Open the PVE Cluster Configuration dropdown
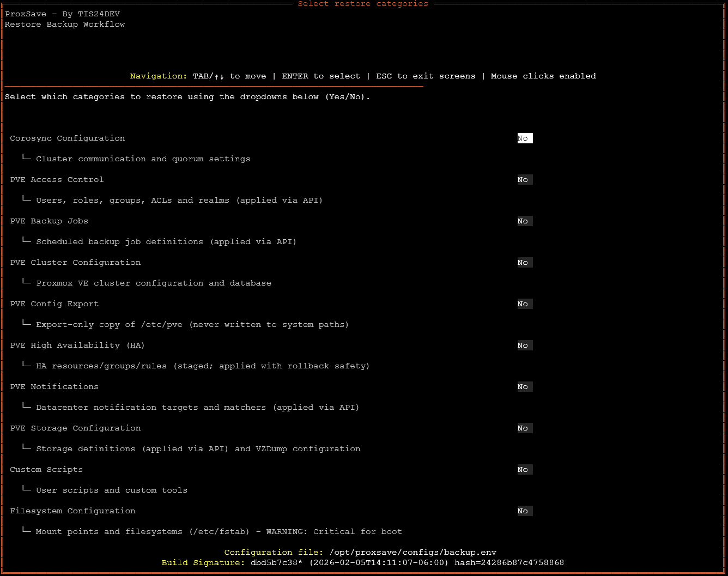 click(x=524, y=262)
